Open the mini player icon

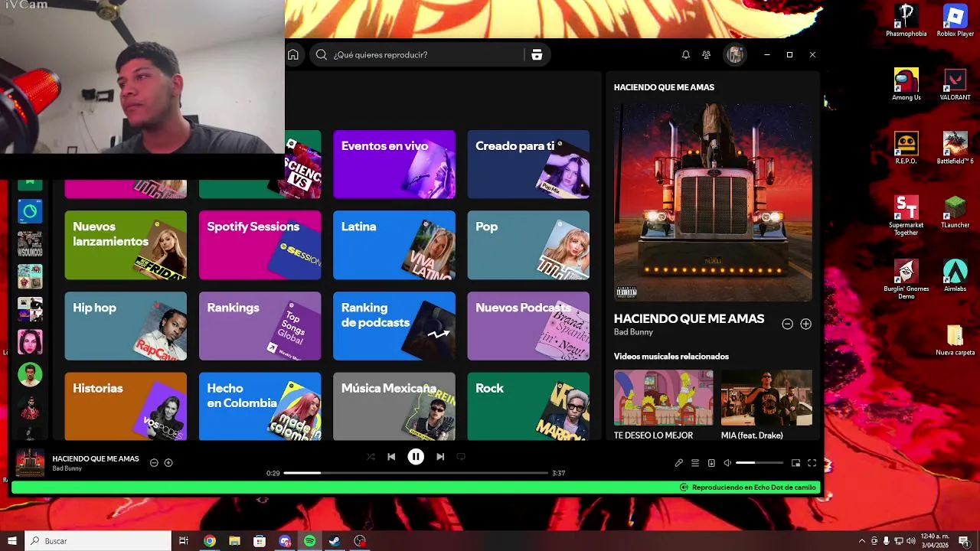(x=795, y=463)
